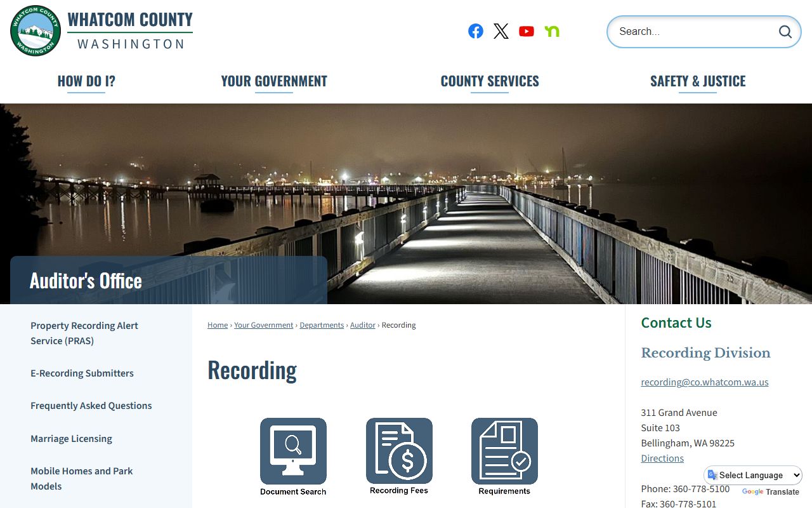Open E-Recording Submitters sidebar link
812x508 pixels.
pos(82,373)
